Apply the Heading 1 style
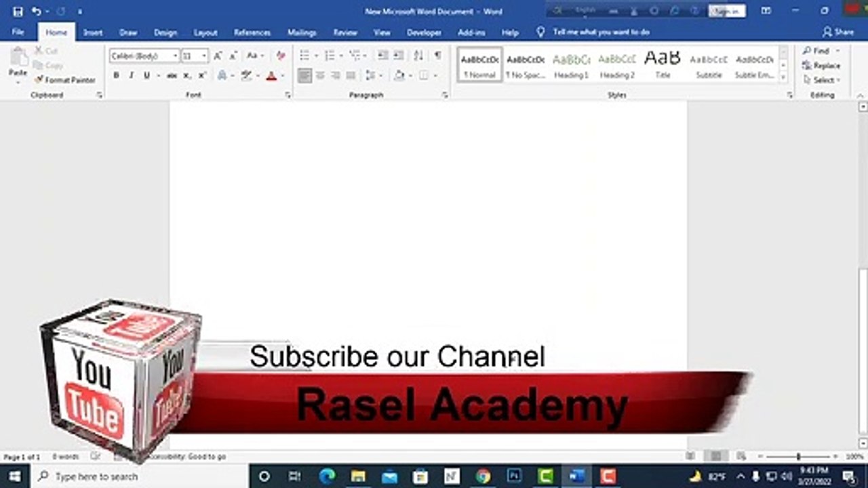This screenshot has width=868, height=488. point(572,66)
